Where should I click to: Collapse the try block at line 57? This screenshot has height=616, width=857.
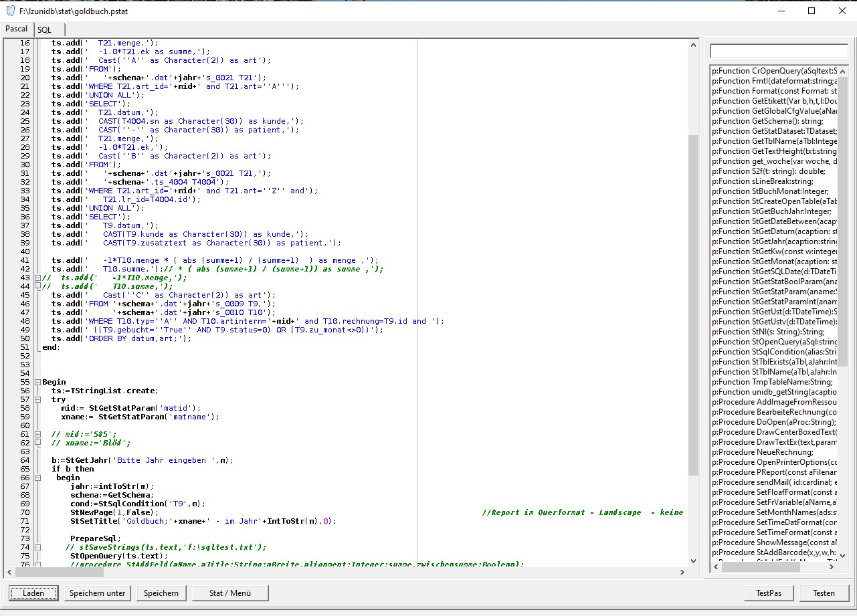(x=37, y=399)
